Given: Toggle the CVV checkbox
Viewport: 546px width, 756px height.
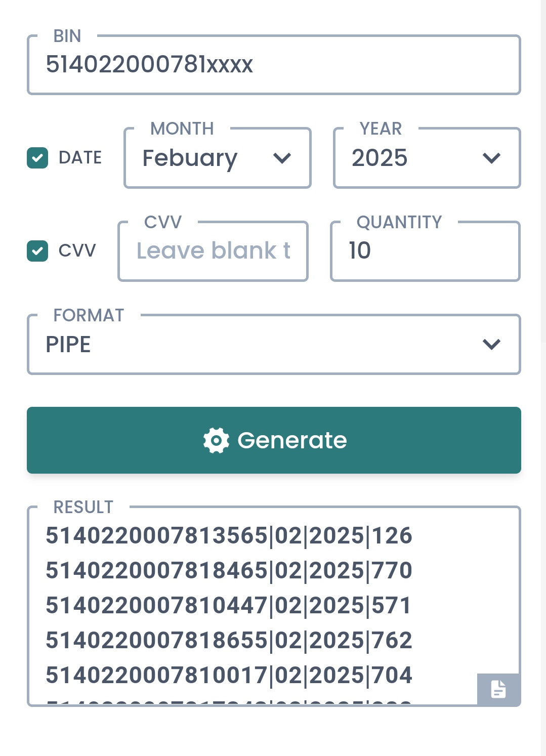Looking at the screenshot, I should coord(37,251).
